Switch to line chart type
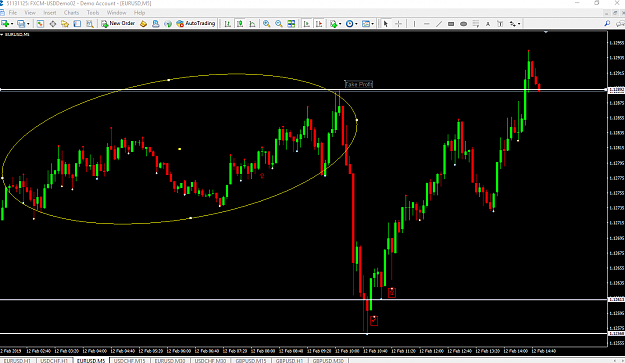 click(252, 24)
